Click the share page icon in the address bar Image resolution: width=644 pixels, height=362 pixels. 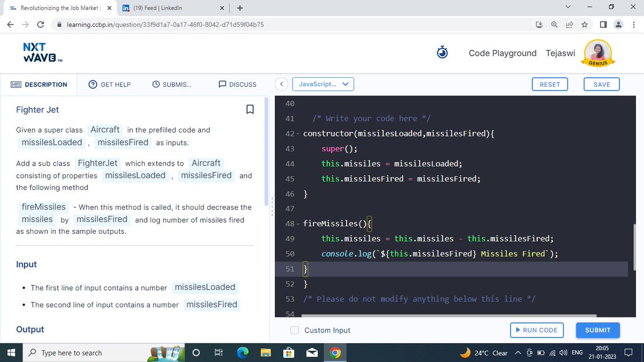click(x=569, y=25)
